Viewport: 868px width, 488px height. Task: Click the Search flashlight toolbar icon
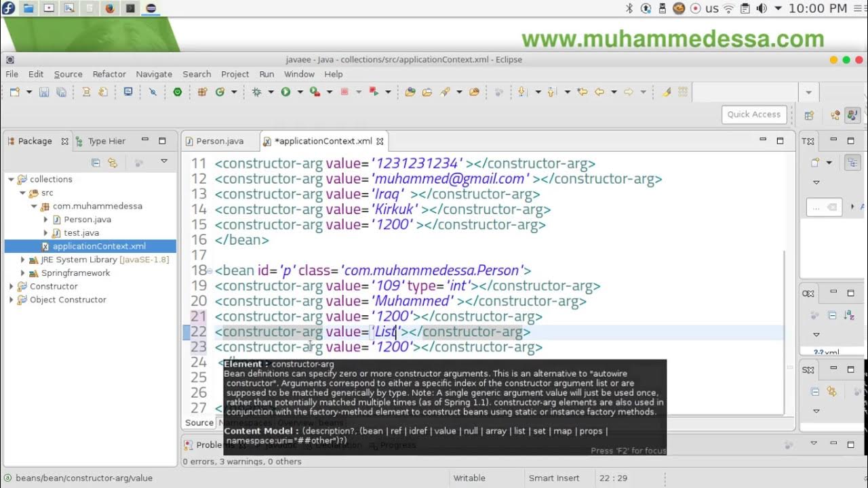(x=445, y=92)
